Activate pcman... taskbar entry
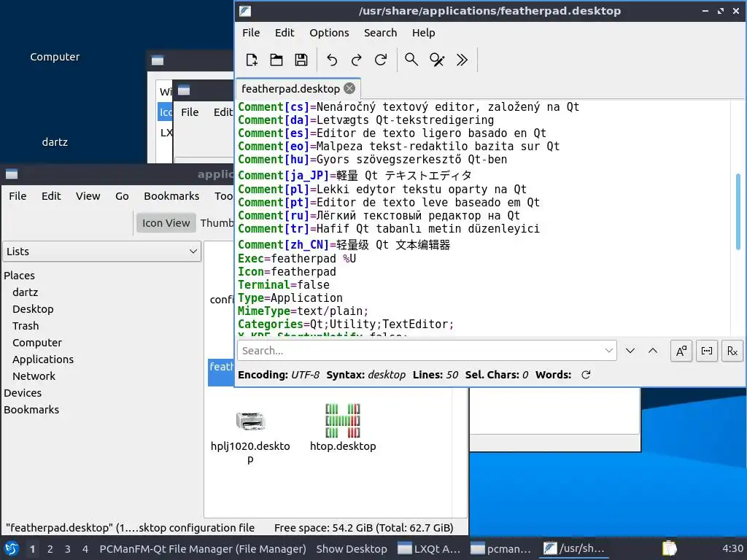The image size is (747, 560). 502,549
